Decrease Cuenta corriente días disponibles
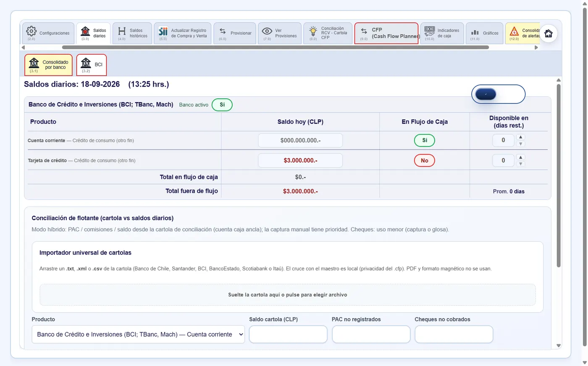 click(x=521, y=144)
